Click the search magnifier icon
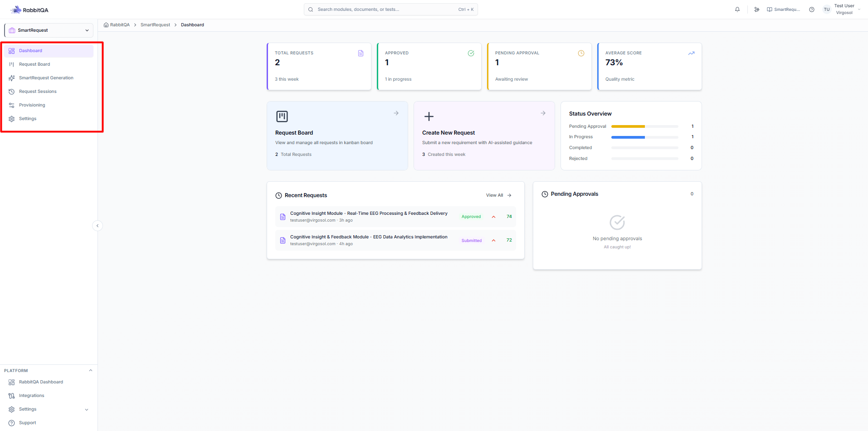Viewport: 868px width, 431px height. pyautogui.click(x=311, y=10)
